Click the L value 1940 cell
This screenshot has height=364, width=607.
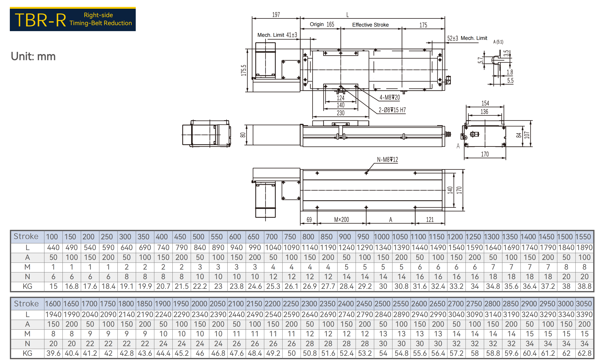[53, 315]
